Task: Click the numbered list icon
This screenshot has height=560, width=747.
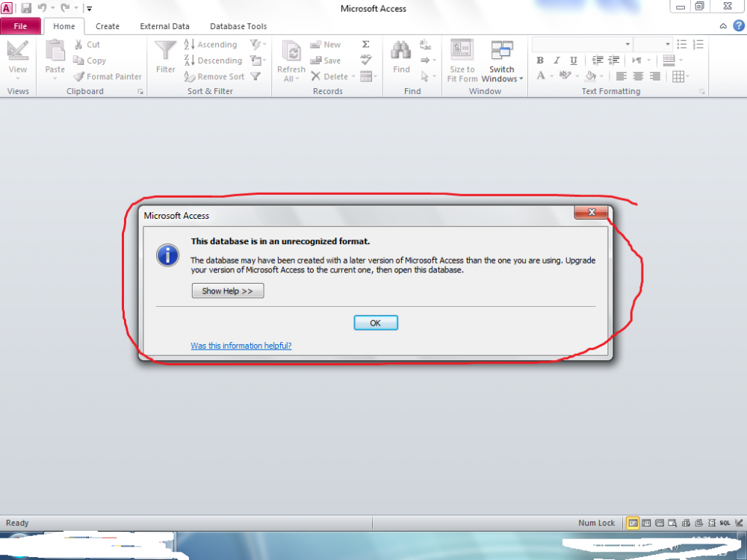Action: pyautogui.click(x=698, y=44)
